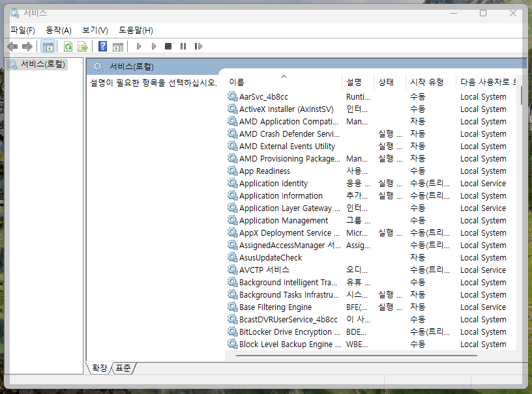Refresh the services list using the toolbar icon
The image size is (532, 394).
(x=68, y=46)
